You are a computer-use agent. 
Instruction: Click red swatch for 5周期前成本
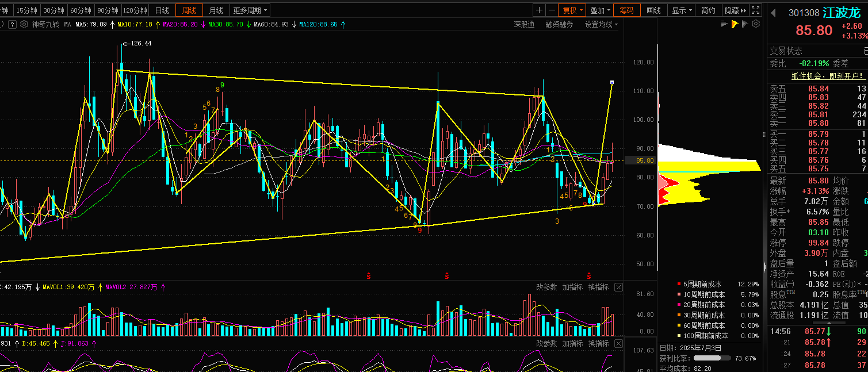tap(679, 284)
